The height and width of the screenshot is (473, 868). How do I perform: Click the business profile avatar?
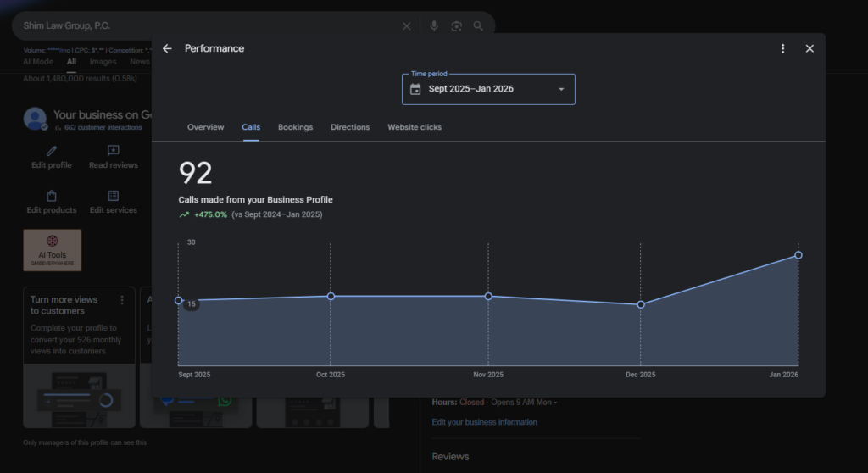coord(35,119)
